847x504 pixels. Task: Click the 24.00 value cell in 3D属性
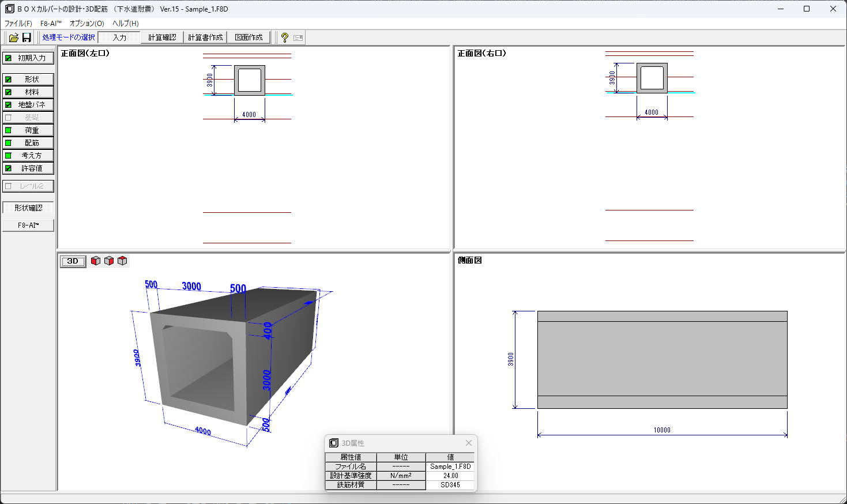pyautogui.click(x=450, y=476)
